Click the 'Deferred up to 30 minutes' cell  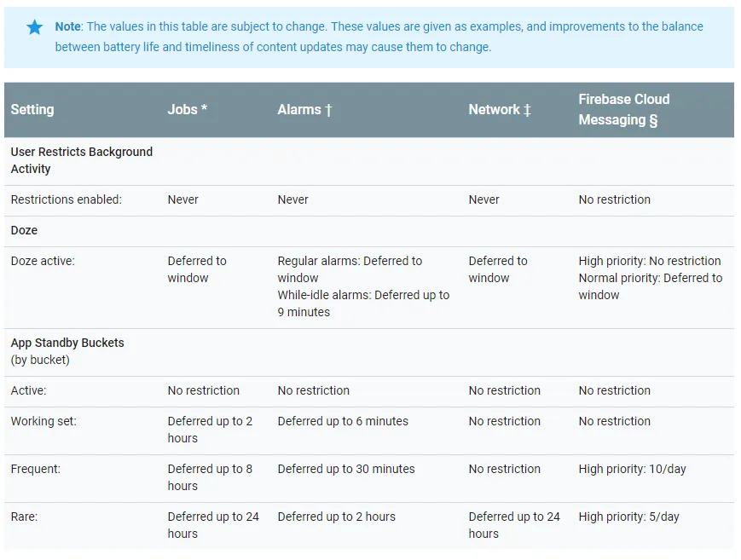click(346, 470)
